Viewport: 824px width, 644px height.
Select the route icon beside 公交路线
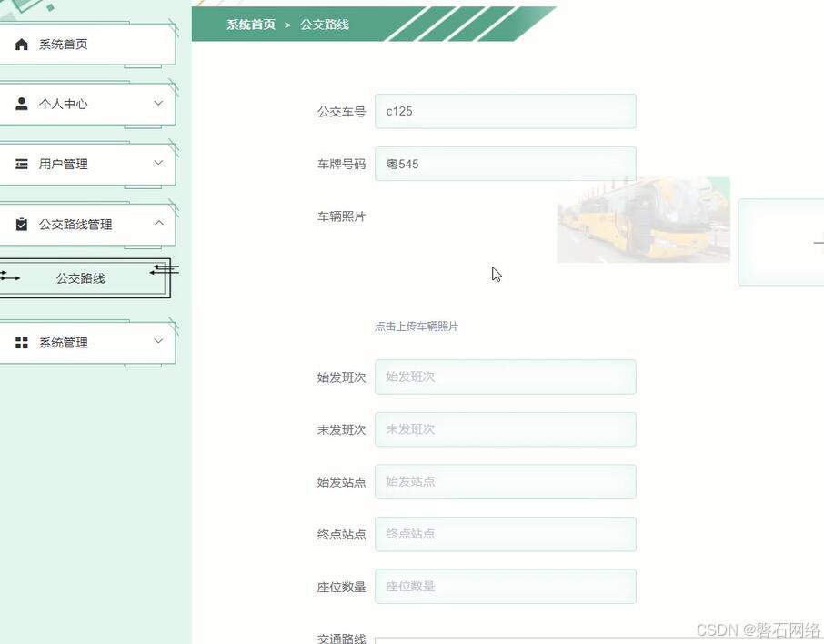(x=12, y=277)
